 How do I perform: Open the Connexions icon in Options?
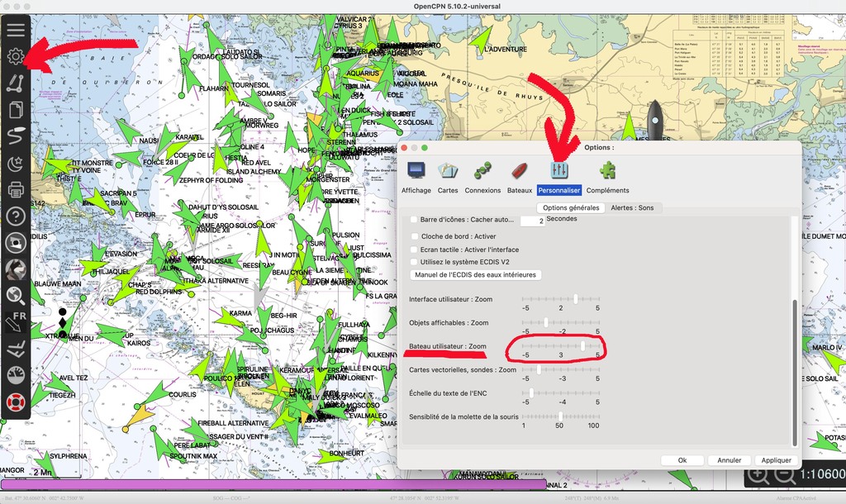pos(482,171)
